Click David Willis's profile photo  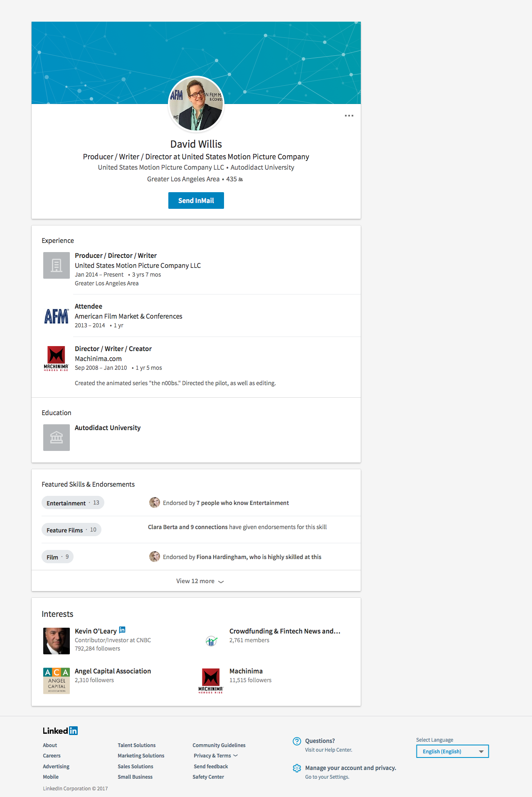[196, 104]
